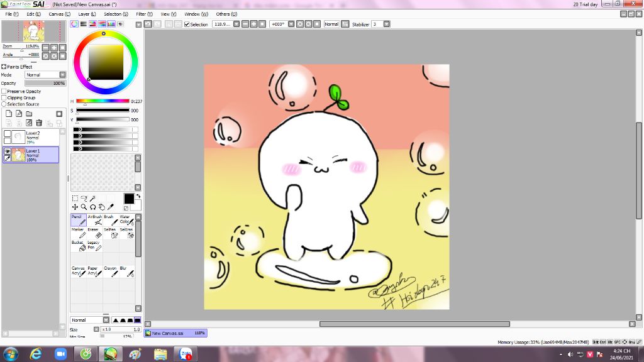Select the Paper Acrylic brush
Image resolution: width=644 pixels, height=362 pixels.
(x=94, y=271)
